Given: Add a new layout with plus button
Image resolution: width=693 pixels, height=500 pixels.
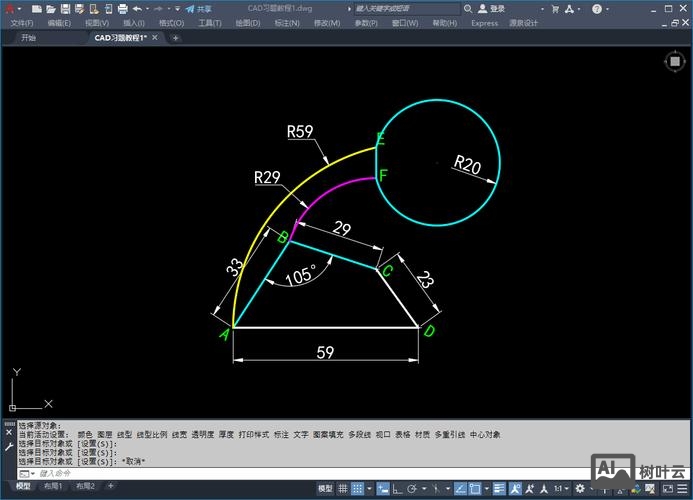Looking at the screenshot, I should click(x=108, y=486).
